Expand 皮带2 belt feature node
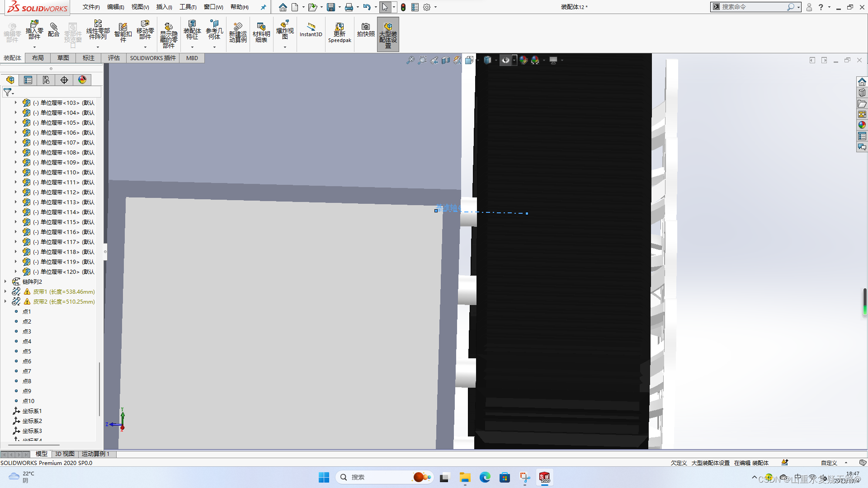The image size is (868, 488). (5, 301)
